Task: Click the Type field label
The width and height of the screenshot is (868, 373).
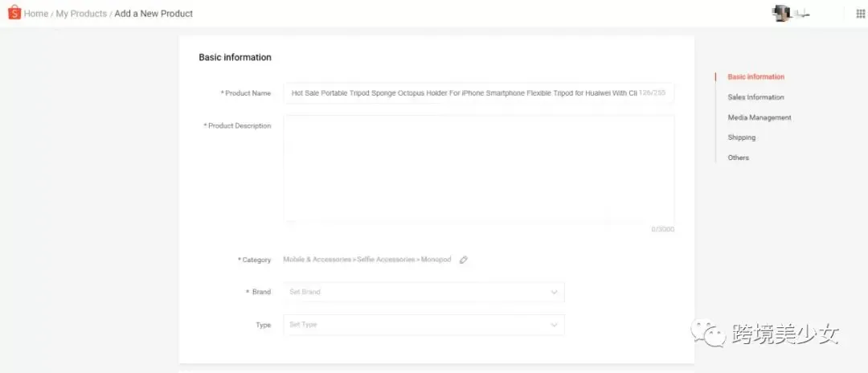Action: (x=264, y=326)
